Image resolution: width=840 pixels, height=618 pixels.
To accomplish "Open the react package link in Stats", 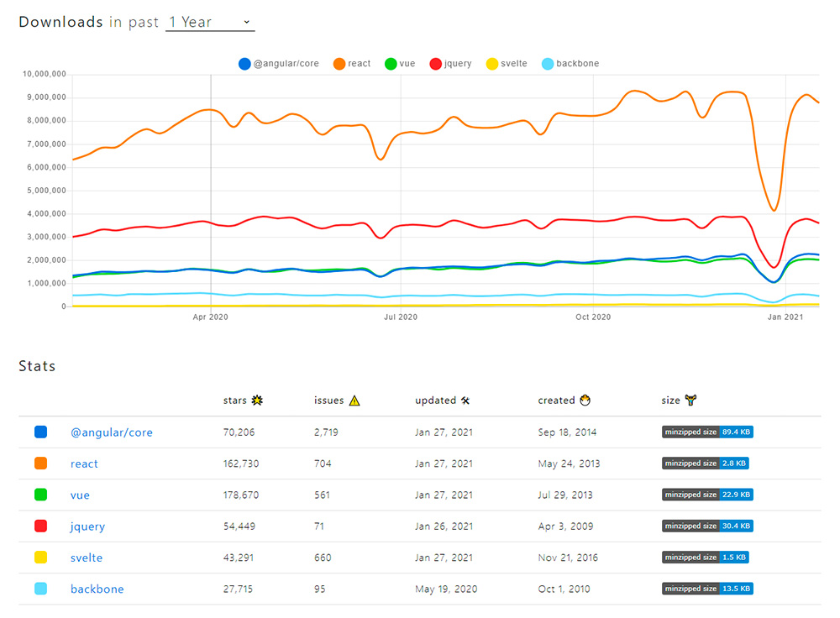I will [x=84, y=463].
